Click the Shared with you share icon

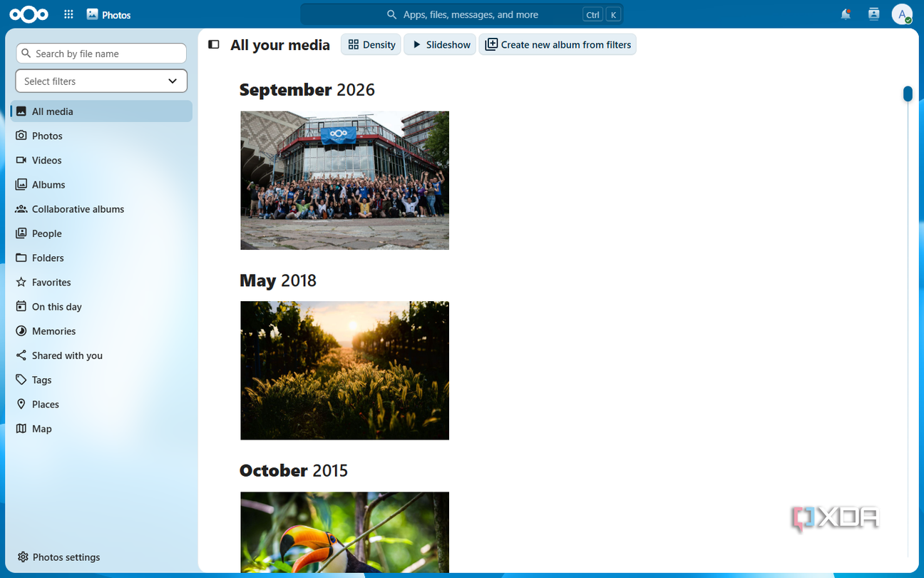click(x=21, y=355)
